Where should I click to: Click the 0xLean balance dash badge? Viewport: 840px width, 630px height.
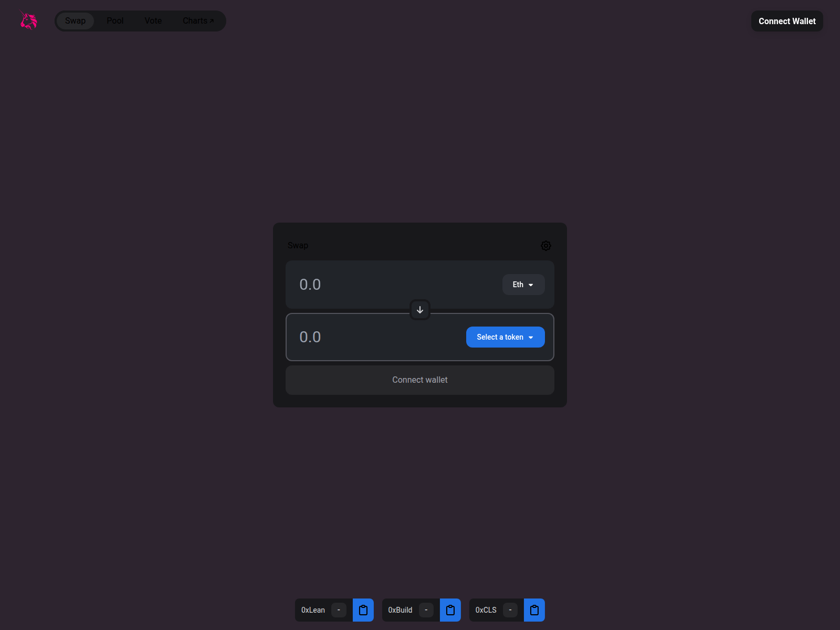coord(339,610)
